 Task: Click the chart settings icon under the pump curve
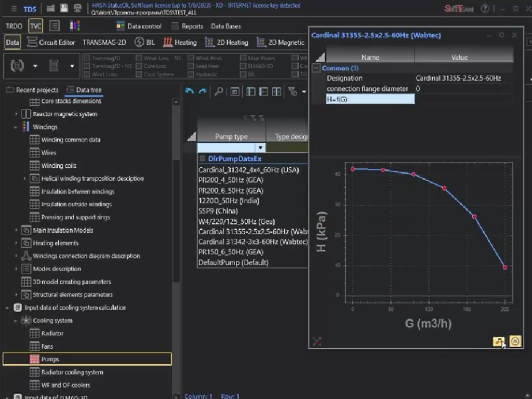499,341
